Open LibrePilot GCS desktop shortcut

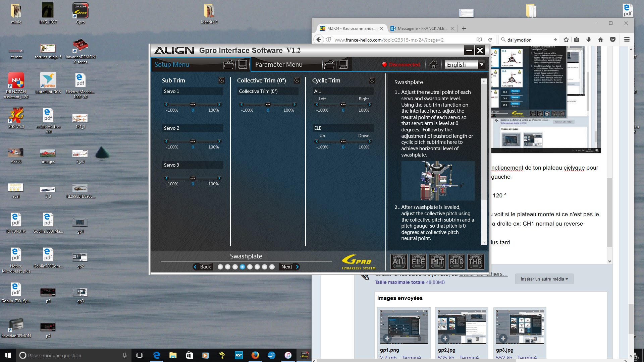pos(48,83)
